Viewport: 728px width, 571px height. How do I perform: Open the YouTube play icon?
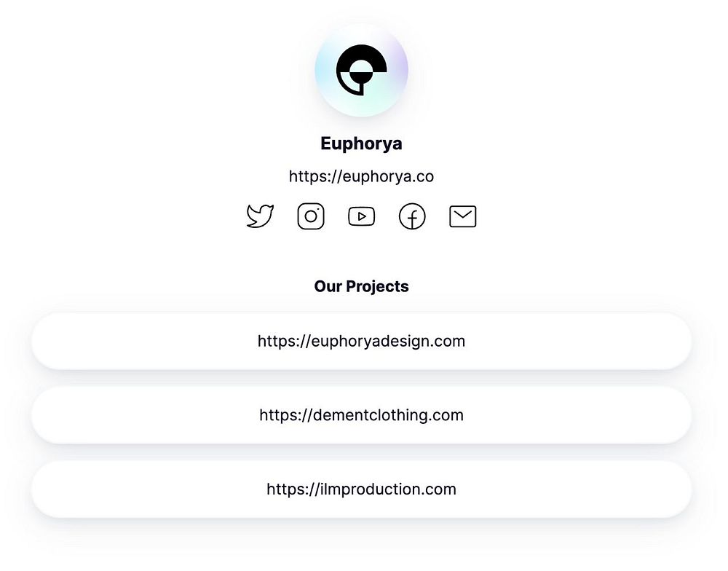click(362, 216)
